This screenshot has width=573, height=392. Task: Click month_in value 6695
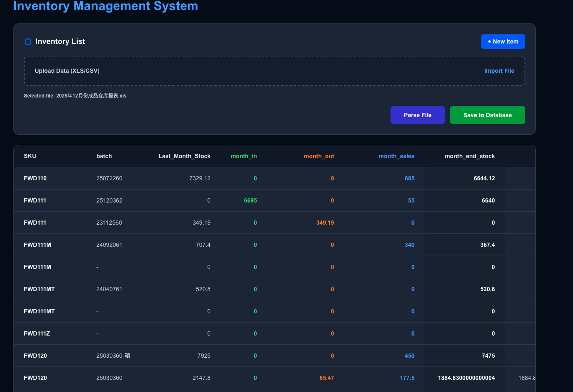coord(250,200)
